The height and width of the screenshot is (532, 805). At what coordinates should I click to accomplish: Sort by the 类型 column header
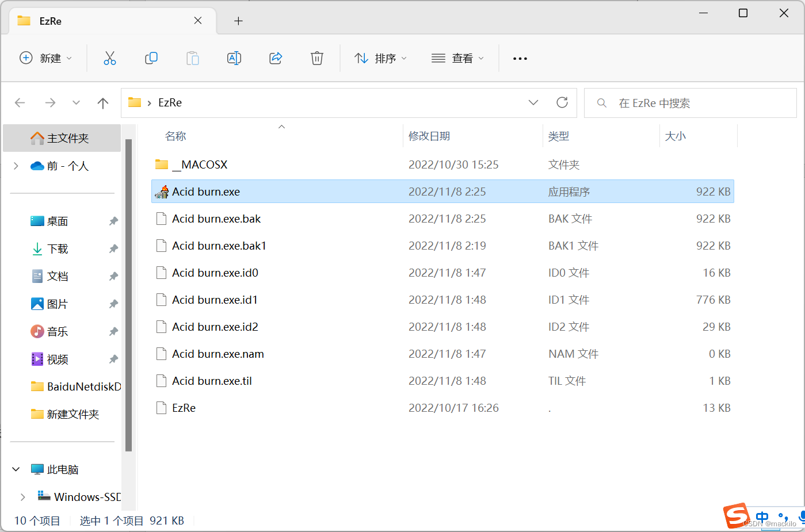559,136
